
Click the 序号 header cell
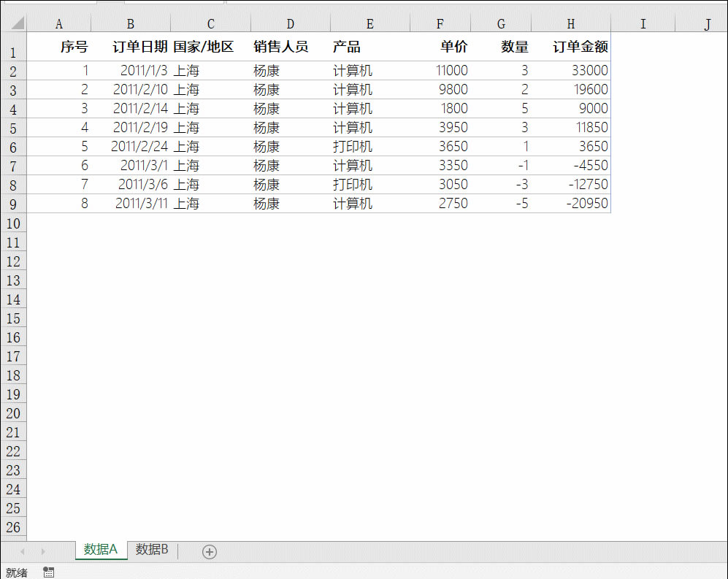click(x=74, y=46)
